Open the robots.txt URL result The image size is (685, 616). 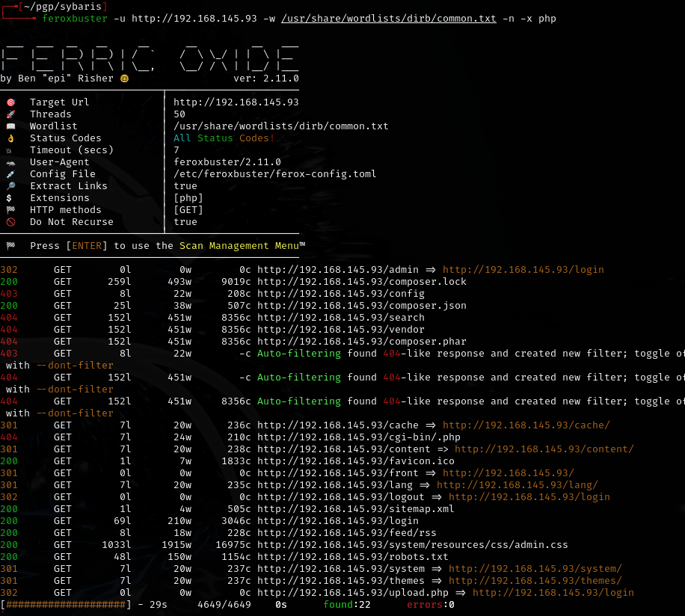(352, 557)
